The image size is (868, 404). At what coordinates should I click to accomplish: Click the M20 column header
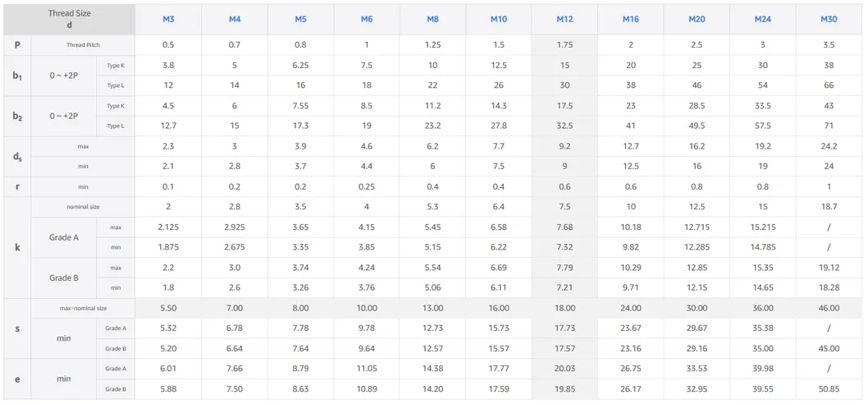tap(697, 19)
